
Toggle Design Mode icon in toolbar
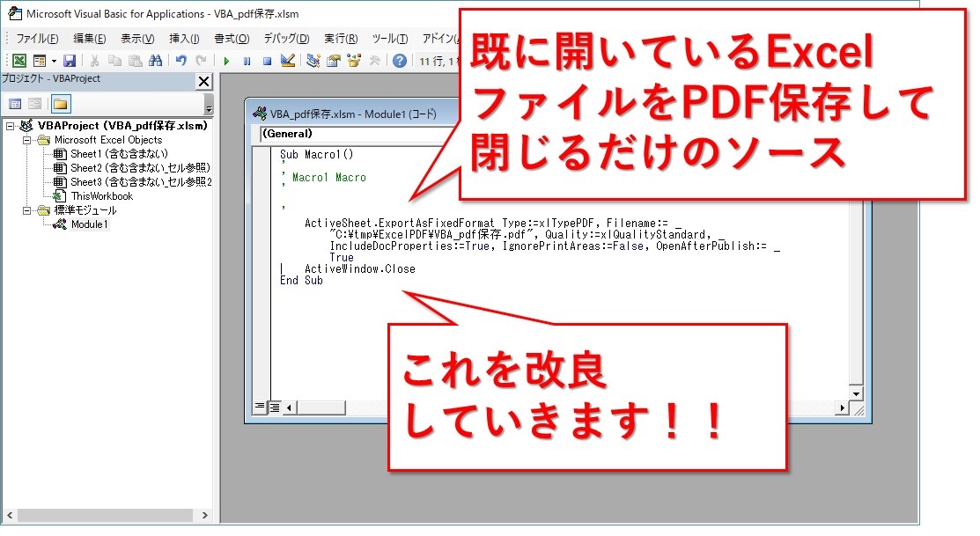pyautogui.click(x=286, y=61)
